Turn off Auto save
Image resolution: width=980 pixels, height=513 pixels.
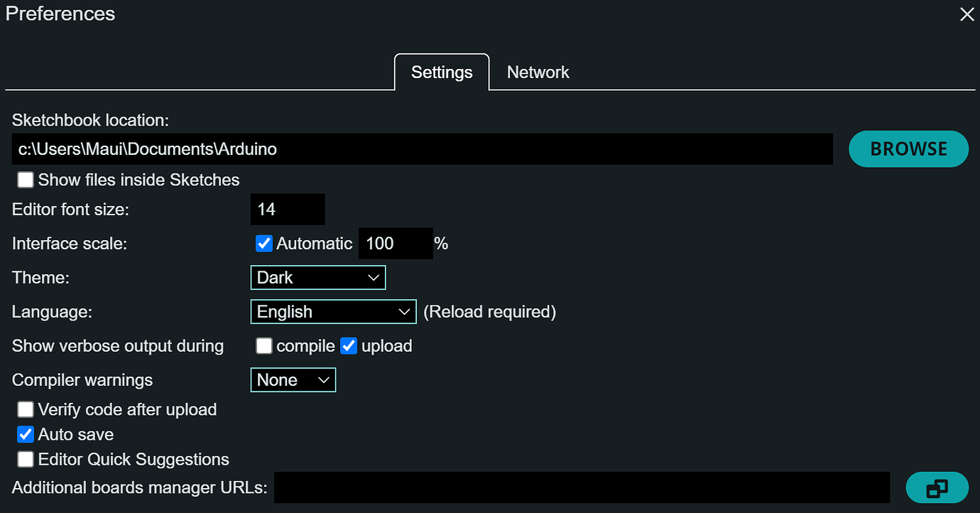(26, 434)
